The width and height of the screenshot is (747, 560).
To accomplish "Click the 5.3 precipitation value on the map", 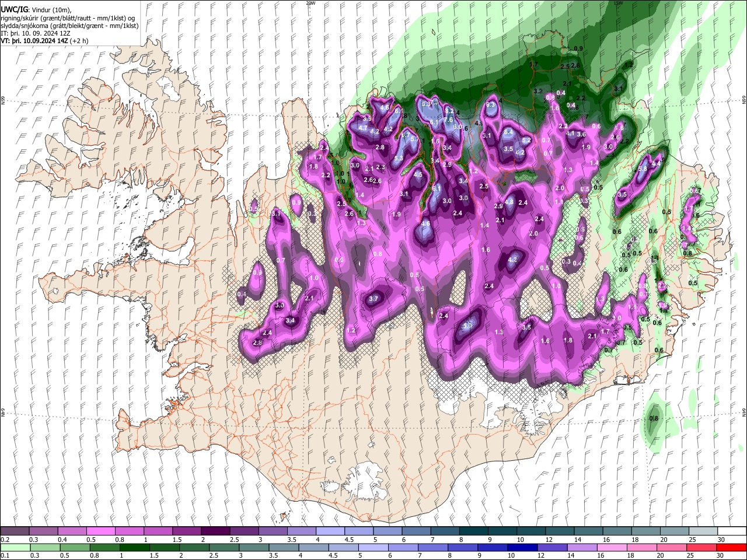I will click(399, 159).
